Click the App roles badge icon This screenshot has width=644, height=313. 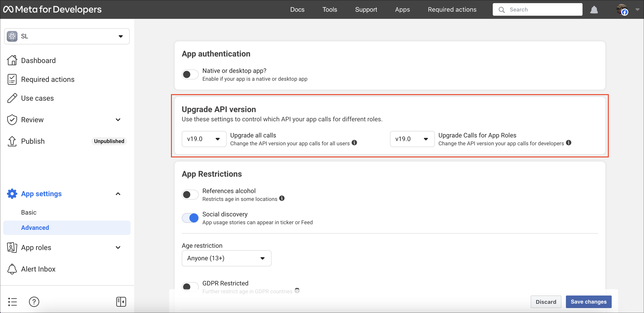[12, 247]
